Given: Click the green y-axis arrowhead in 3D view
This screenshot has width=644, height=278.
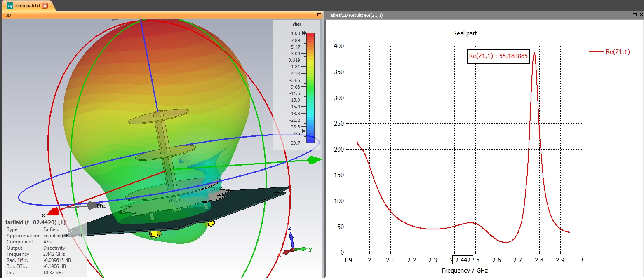Looking at the screenshot, I should (x=315, y=160).
